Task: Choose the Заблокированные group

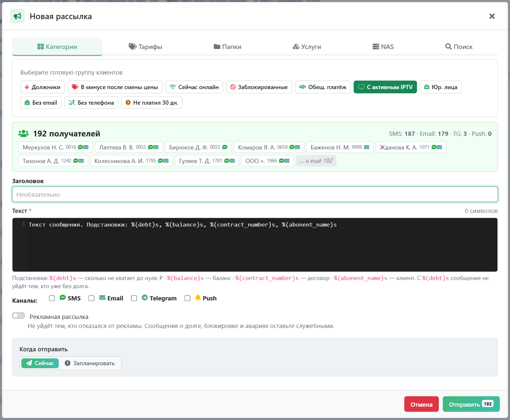Action: tap(259, 87)
